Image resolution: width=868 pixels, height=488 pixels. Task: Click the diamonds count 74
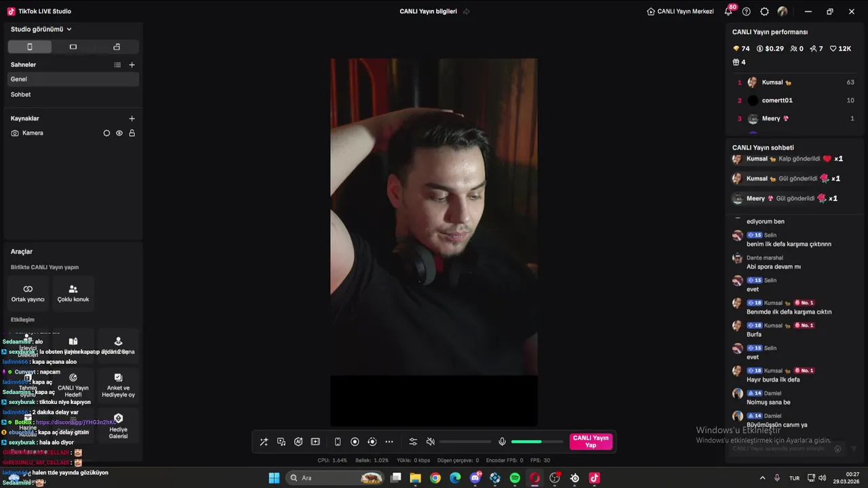pos(741,49)
